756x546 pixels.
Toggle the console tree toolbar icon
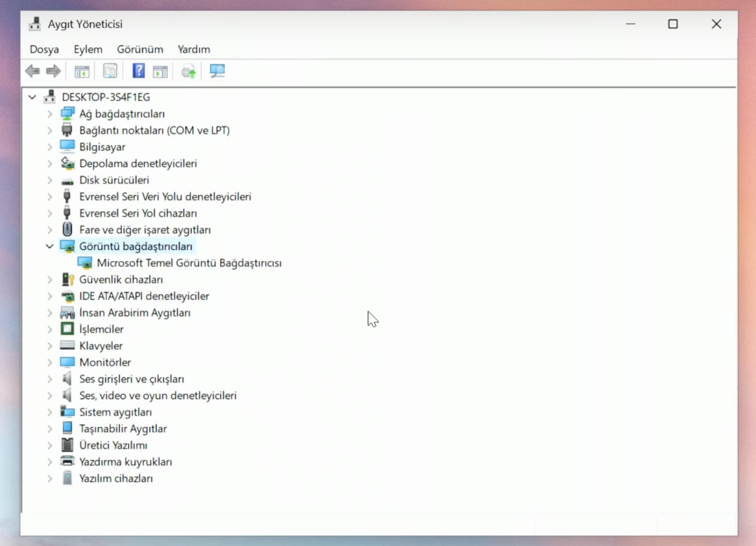[82, 71]
